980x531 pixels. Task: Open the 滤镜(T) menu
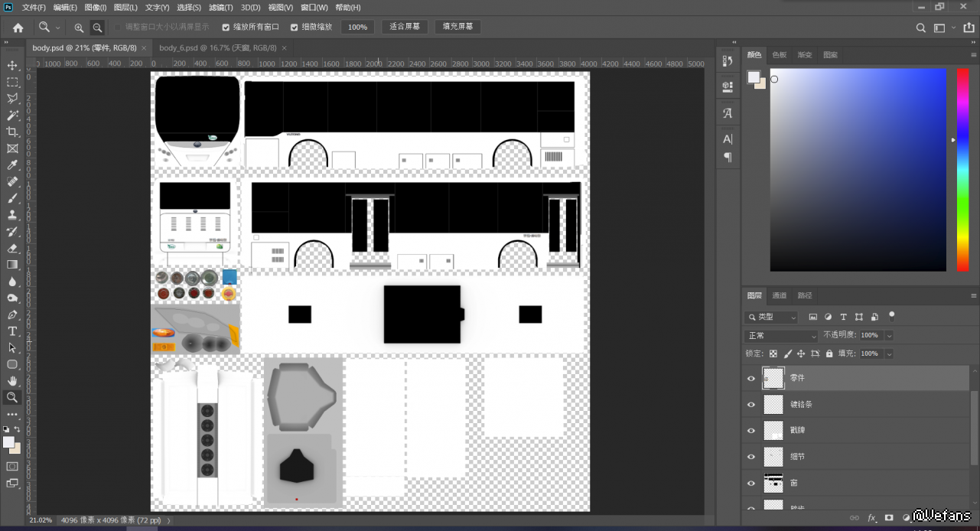[221, 8]
